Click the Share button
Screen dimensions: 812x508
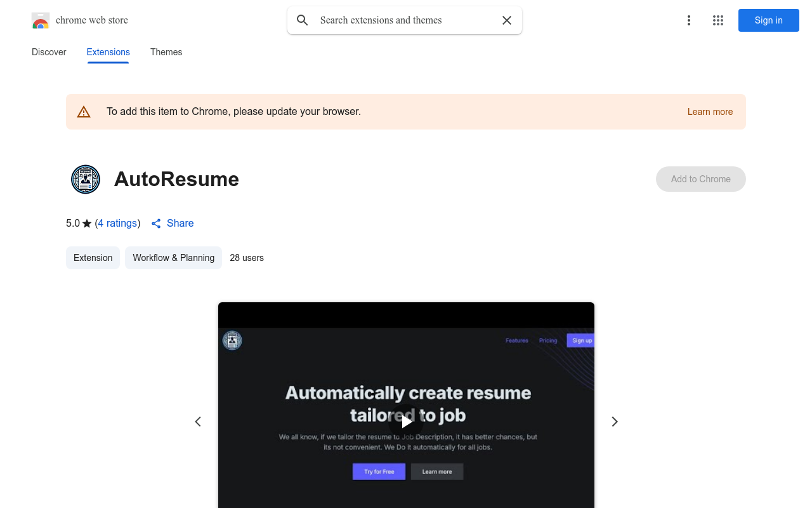[173, 223]
